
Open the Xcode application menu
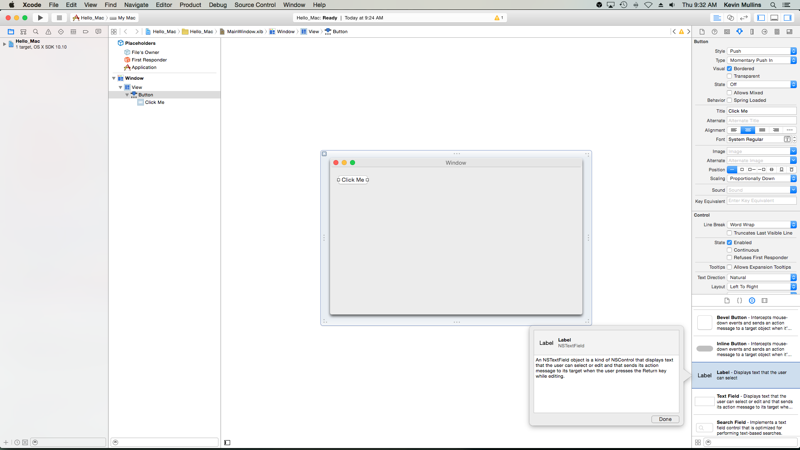(x=32, y=5)
